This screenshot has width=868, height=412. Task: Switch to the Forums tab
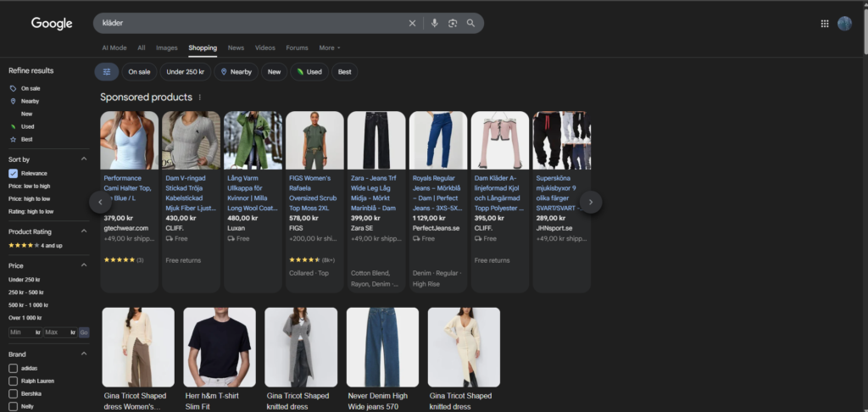pyautogui.click(x=297, y=47)
